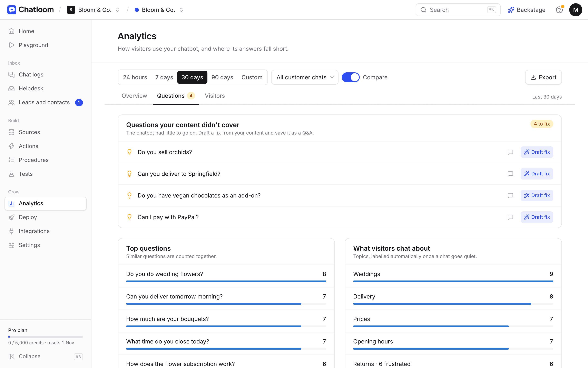Open the Actions page
588x368 pixels.
pyautogui.click(x=46, y=146)
